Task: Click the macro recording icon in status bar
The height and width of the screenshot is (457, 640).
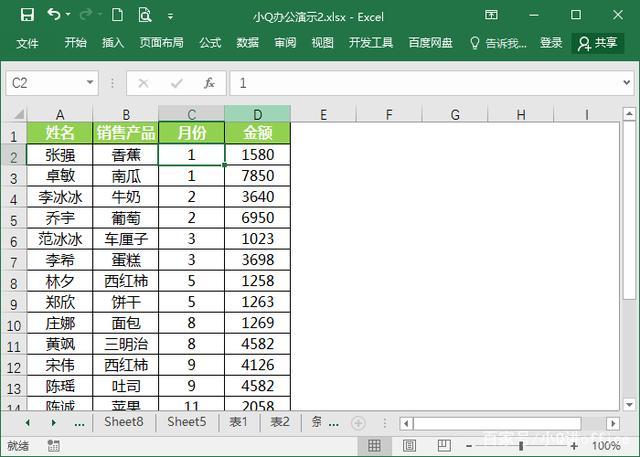Action: click(53, 446)
